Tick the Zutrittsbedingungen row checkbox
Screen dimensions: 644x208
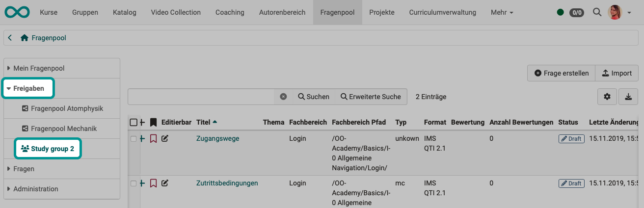134,183
